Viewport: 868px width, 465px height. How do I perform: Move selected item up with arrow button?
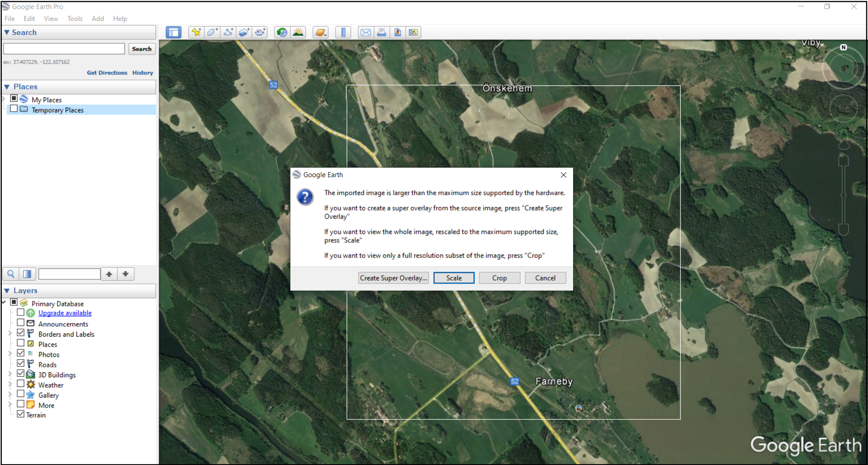tap(109, 274)
